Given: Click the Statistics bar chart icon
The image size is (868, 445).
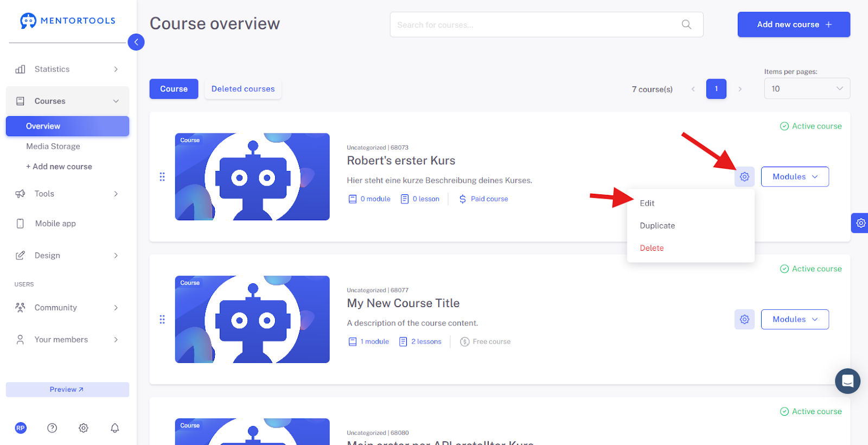Looking at the screenshot, I should [x=21, y=69].
